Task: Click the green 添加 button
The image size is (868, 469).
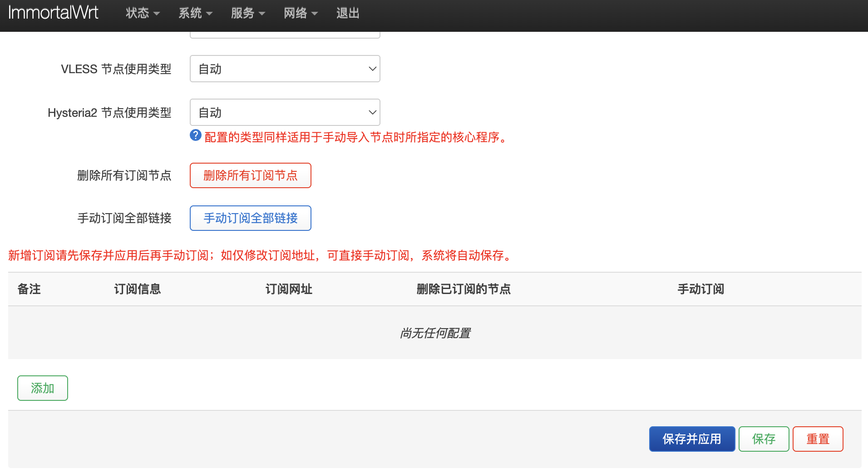Action: click(43, 388)
